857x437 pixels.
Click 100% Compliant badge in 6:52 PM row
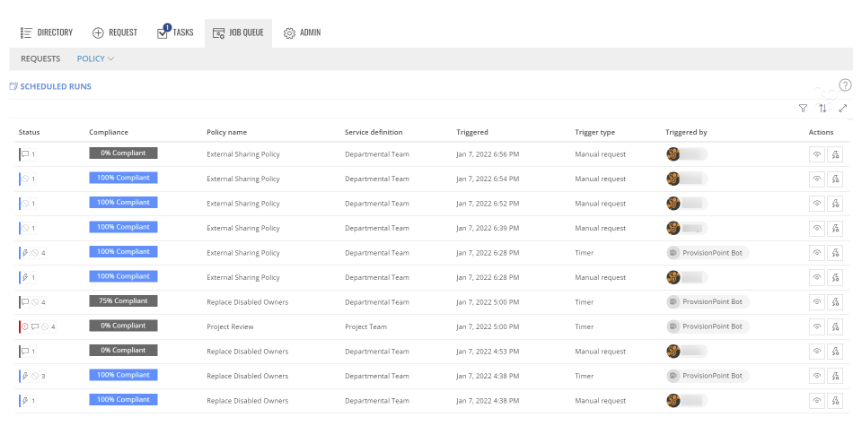tap(124, 202)
